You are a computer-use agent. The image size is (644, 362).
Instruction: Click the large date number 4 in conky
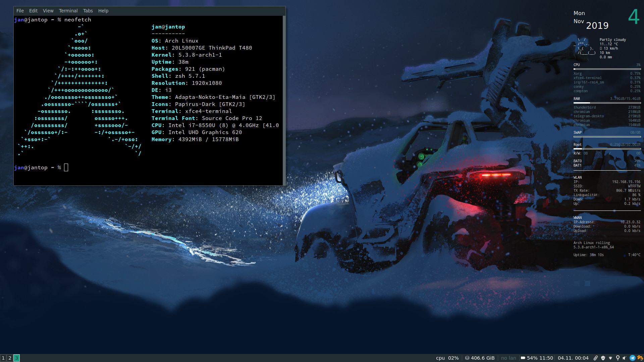pyautogui.click(x=634, y=17)
